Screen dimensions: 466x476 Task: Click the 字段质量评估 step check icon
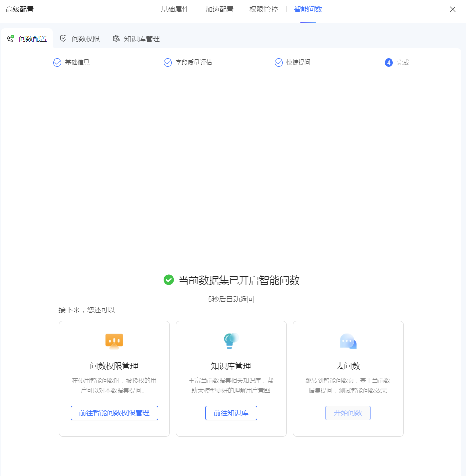click(x=168, y=63)
